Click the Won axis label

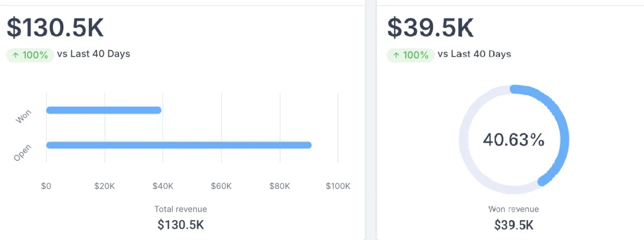24,116
